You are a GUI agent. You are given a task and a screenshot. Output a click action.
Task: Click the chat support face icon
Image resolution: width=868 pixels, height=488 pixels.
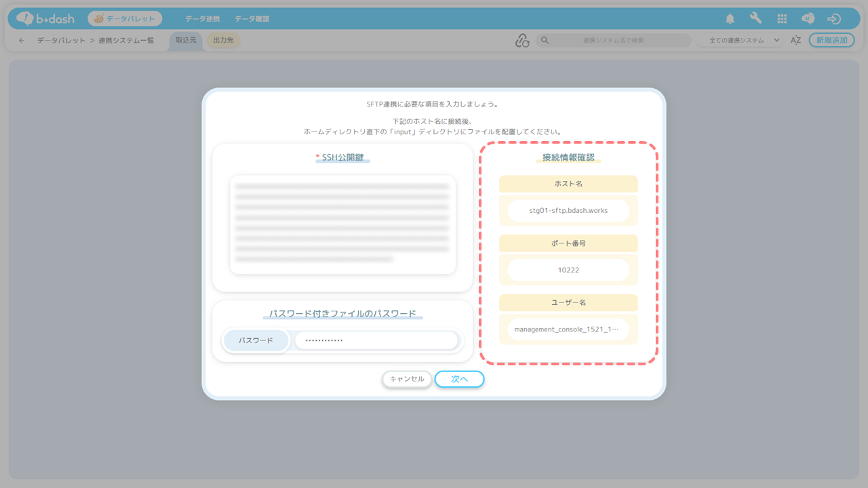click(x=808, y=19)
